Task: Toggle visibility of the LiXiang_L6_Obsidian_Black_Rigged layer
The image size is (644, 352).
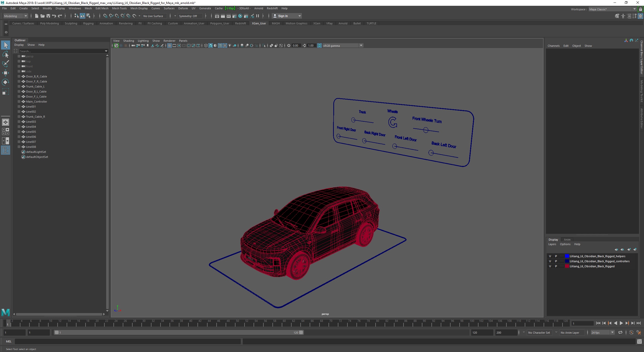Action: [x=550, y=266]
